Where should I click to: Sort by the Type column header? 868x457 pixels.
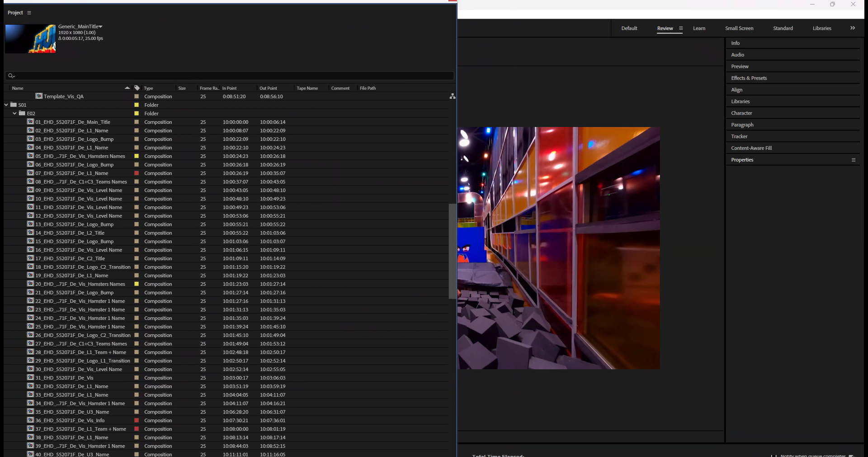[148, 88]
